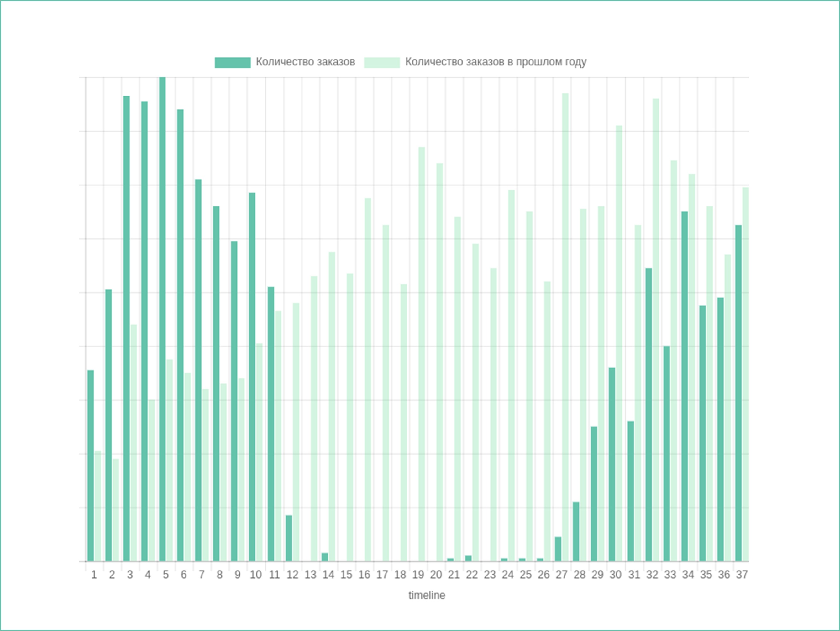Viewport: 840px width, 631px height.
Task: Click x-axis label 1
Action: (x=94, y=575)
